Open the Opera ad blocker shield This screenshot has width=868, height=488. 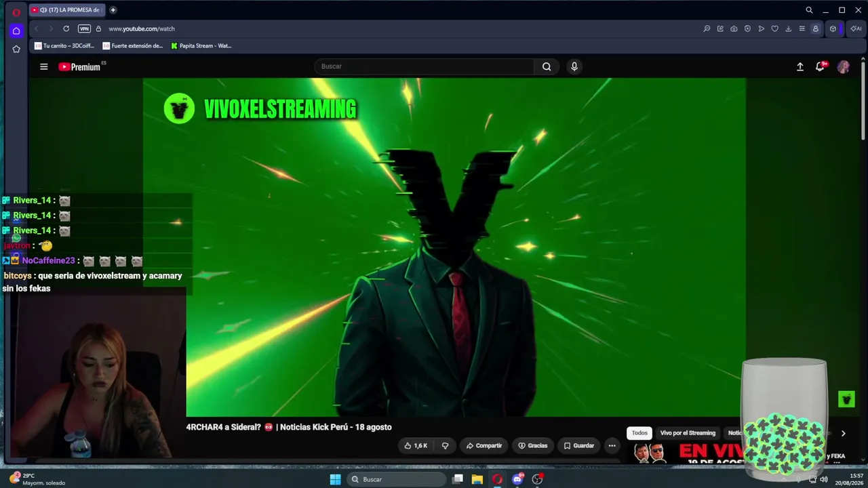click(747, 28)
